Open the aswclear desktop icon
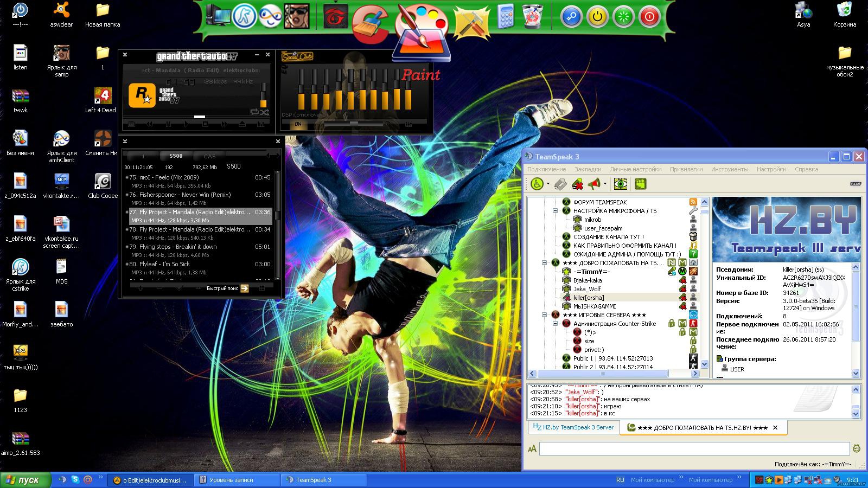Image resolution: width=868 pixels, height=488 pixels. pos(61,15)
